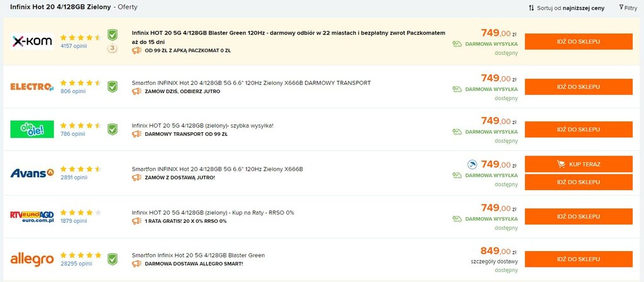
Task: Click szczegóły dostawy in allegro row
Action: pyautogui.click(x=494, y=261)
